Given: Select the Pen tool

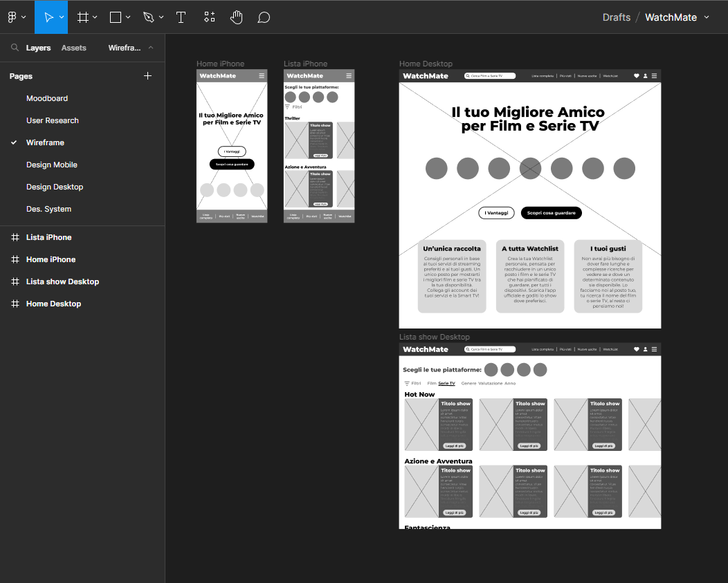Looking at the screenshot, I should tap(148, 17).
